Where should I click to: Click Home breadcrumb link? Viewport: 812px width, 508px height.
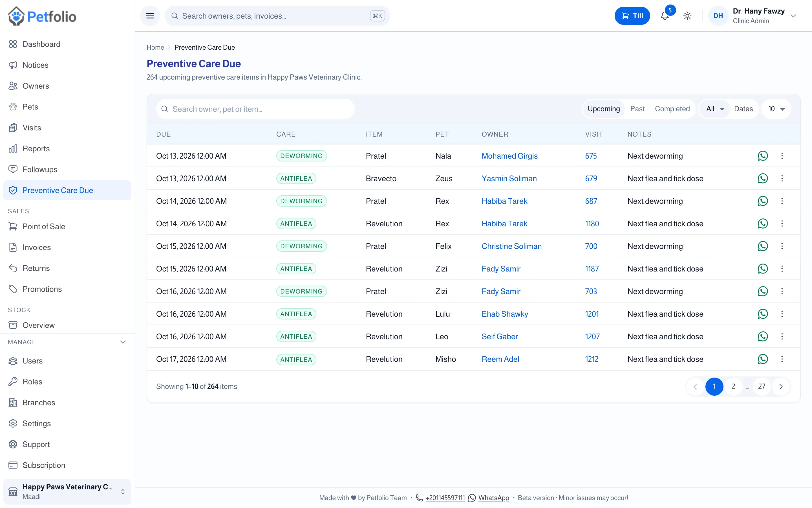coord(155,47)
